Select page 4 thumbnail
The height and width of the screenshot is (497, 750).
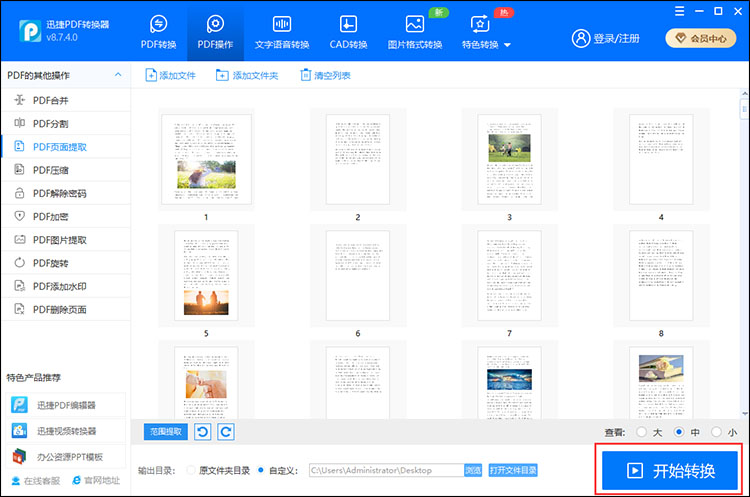coord(661,159)
